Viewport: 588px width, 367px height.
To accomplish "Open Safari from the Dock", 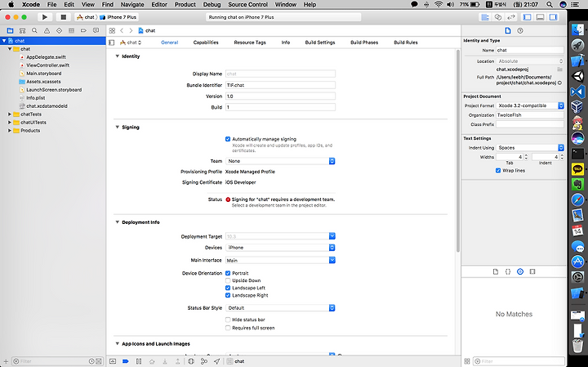I will (x=577, y=199).
